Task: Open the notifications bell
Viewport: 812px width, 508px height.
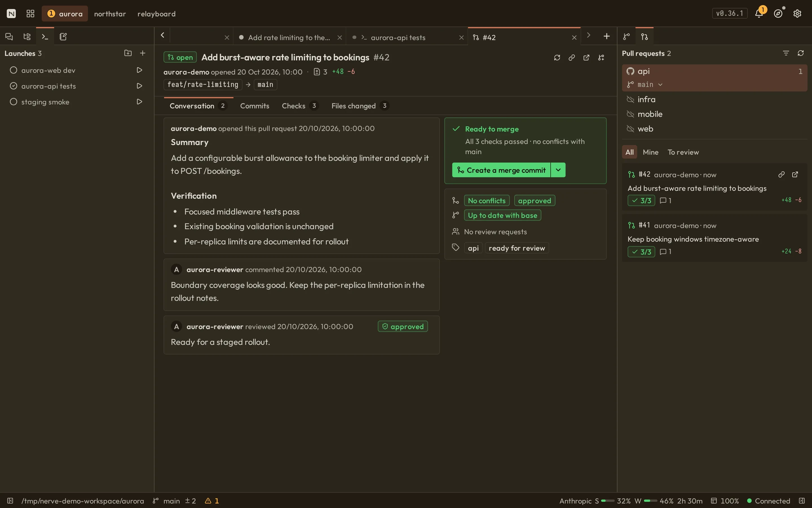Action: (759, 14)
